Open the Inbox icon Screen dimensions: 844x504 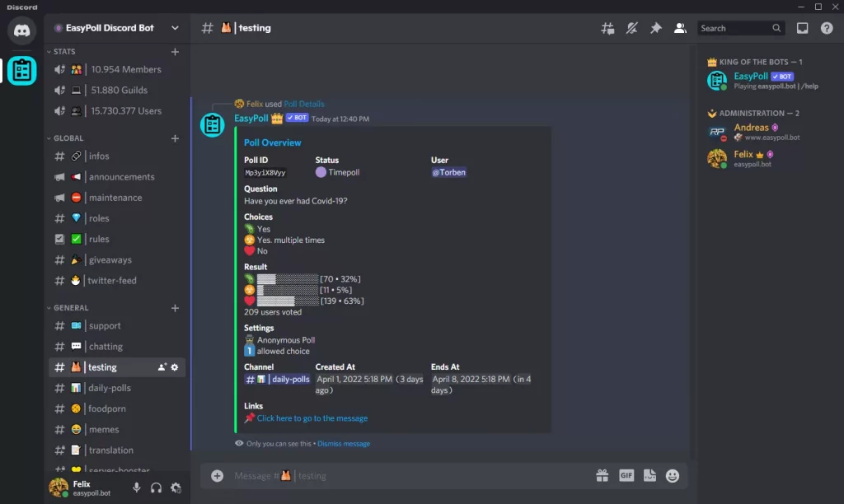tap(802, 28)
